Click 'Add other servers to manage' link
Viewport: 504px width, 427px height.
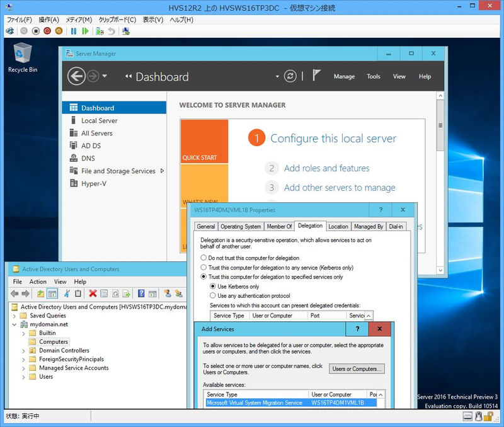coord(340,187)
